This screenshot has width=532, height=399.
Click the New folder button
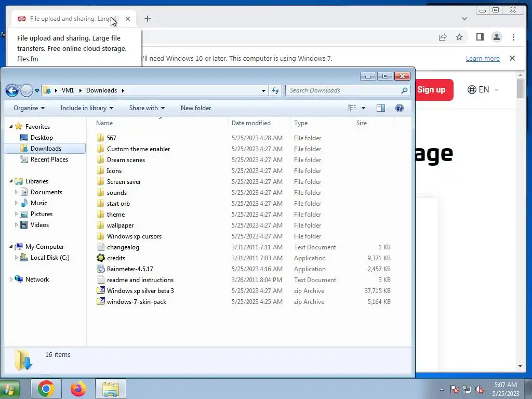point(196,108)
